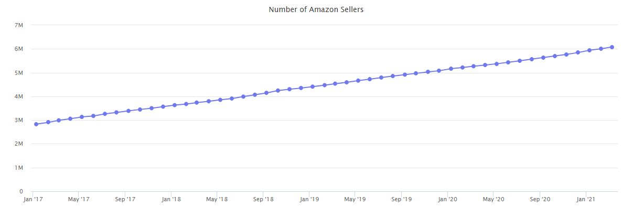The width and height of the screenshot is (644, 218).
Task: Click the Jan '17 x-axis label
Action: click(x=33, y=200)
